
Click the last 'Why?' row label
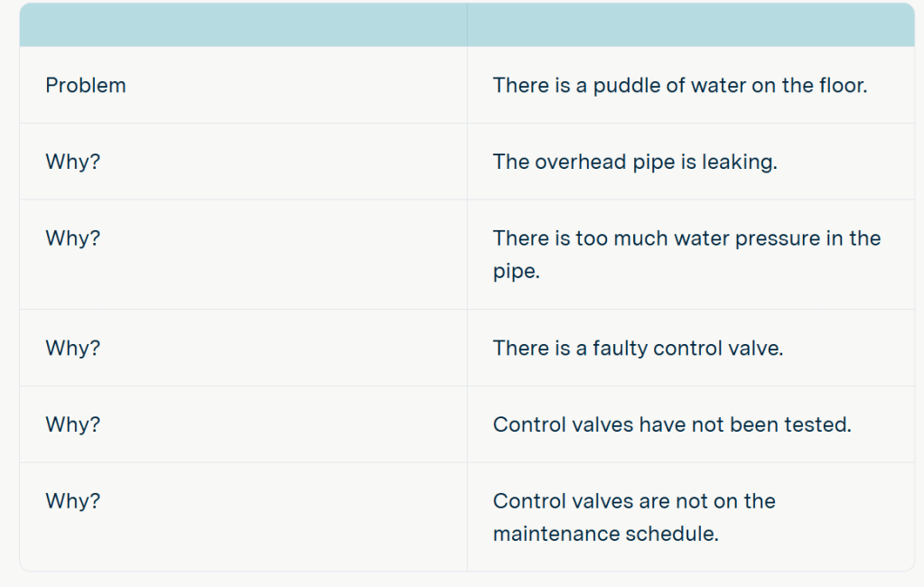72,501
